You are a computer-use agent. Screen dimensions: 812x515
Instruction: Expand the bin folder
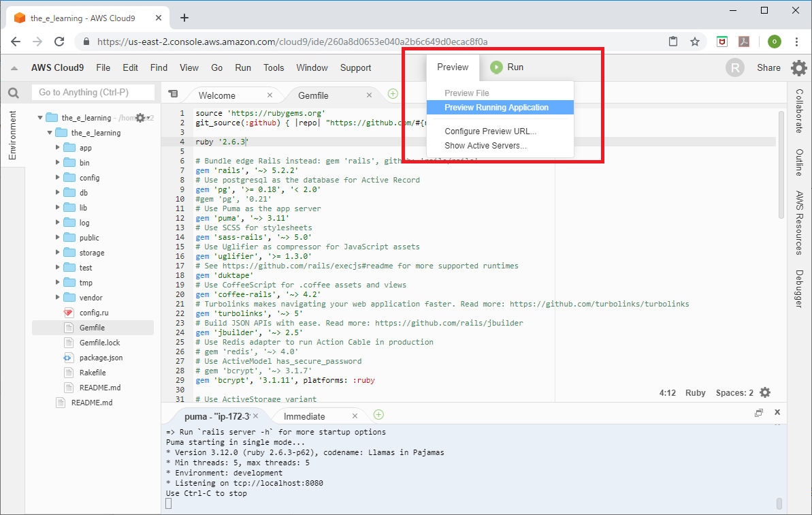[57, 163]
